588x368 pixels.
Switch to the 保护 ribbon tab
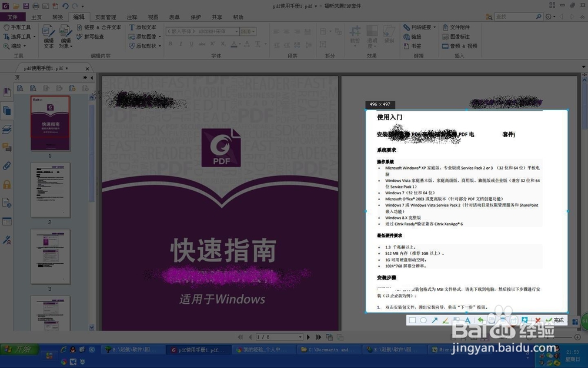[196, 17]
